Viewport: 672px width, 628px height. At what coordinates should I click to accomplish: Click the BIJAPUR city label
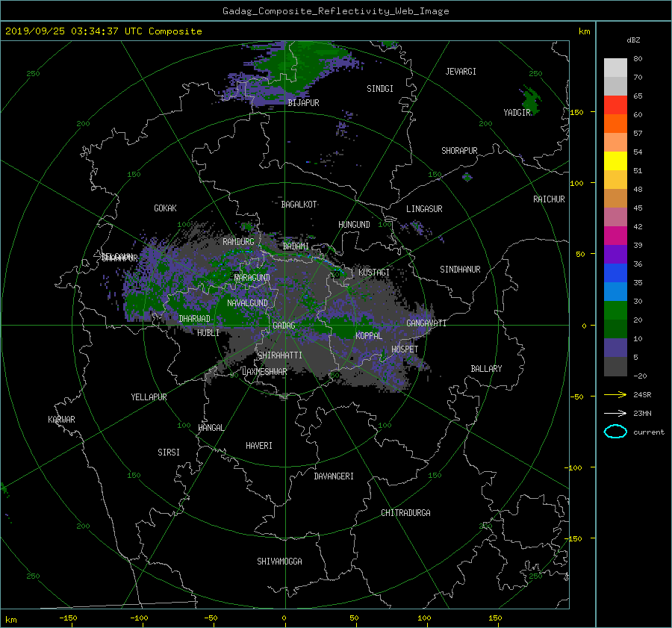click(x=303, y=103)
